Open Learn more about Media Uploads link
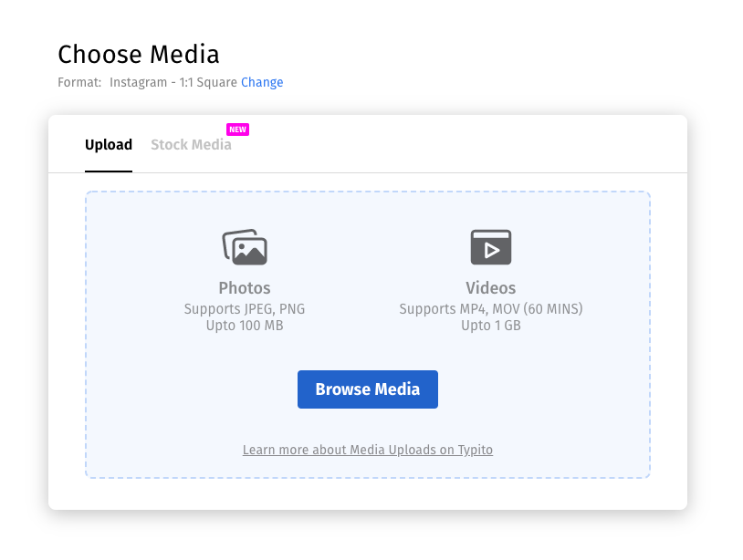The height and width of the screenshot is (560, 743). click(x=368, y=450)
